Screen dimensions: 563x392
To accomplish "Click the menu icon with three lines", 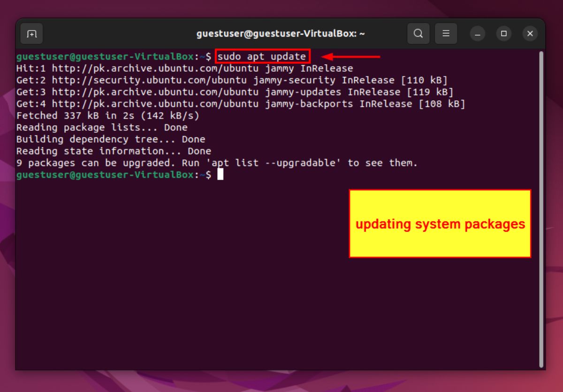I will click(x=446, y=33).
